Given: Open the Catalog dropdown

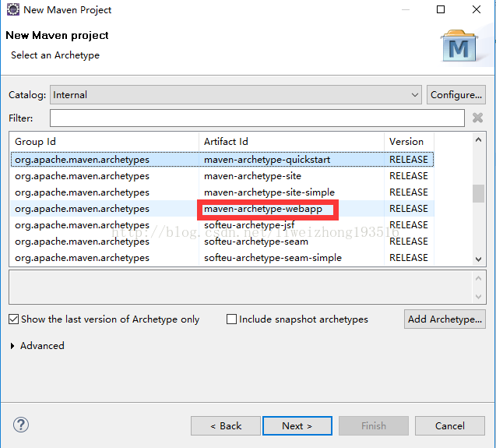Looking at the screenshot, I should 236,95.
